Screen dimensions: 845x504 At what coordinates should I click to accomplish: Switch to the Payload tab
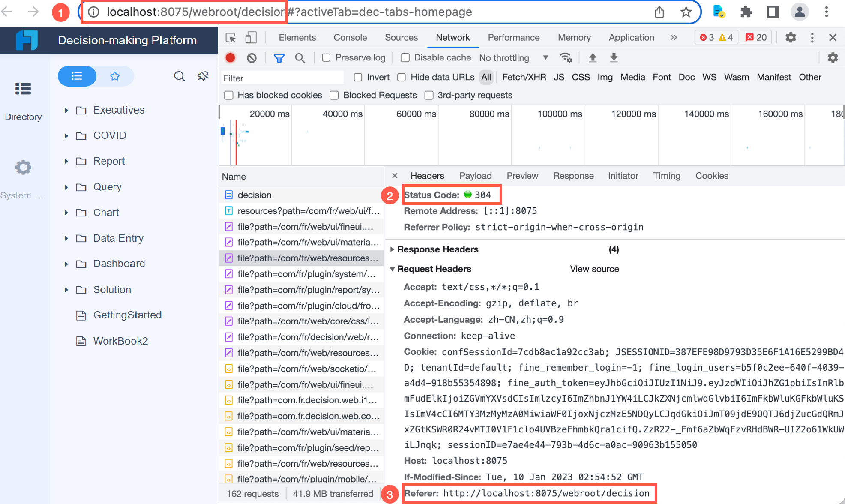(x=475, y=176)
